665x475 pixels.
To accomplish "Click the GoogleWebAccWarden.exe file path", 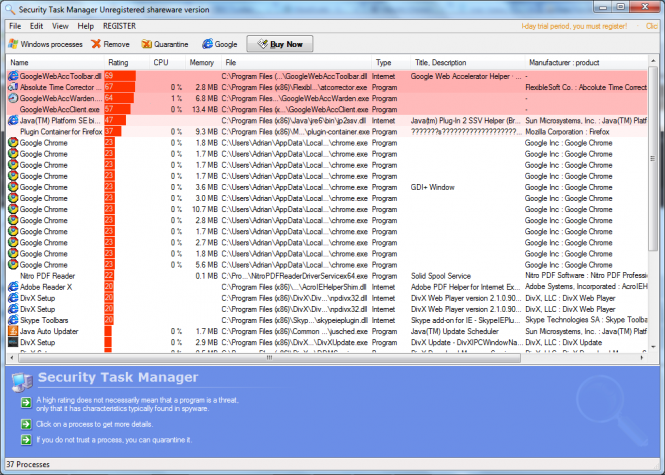I will pyautogui.click(x=295, y=98).
